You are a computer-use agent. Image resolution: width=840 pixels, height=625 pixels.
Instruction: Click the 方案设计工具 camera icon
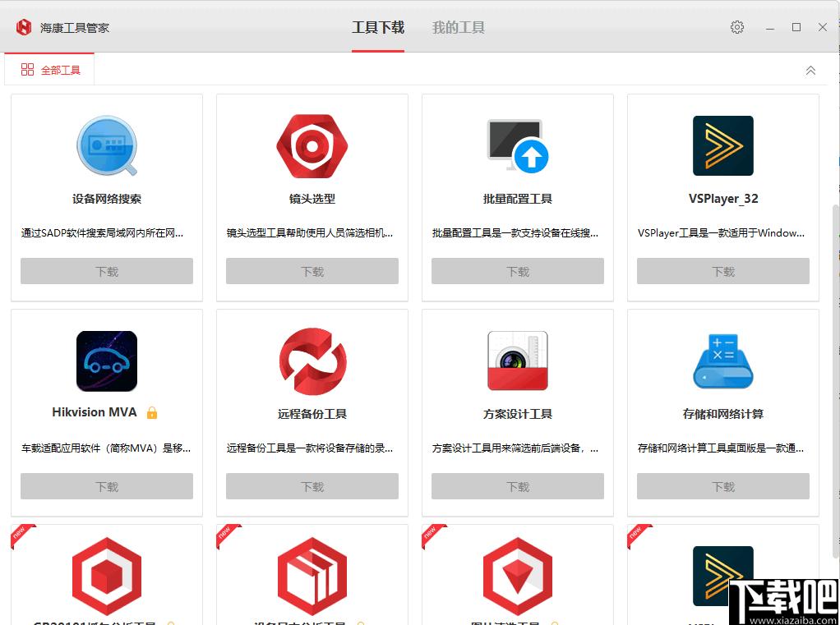pos(518,361)
